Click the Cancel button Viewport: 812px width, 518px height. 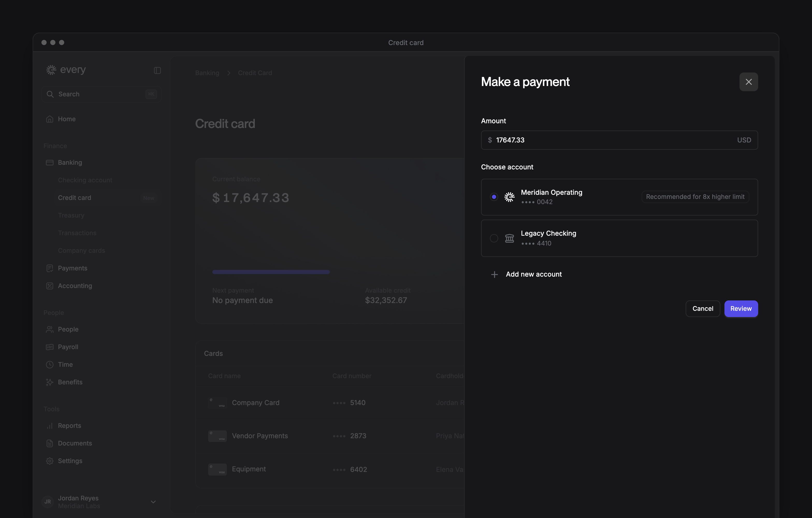point(703,308)
